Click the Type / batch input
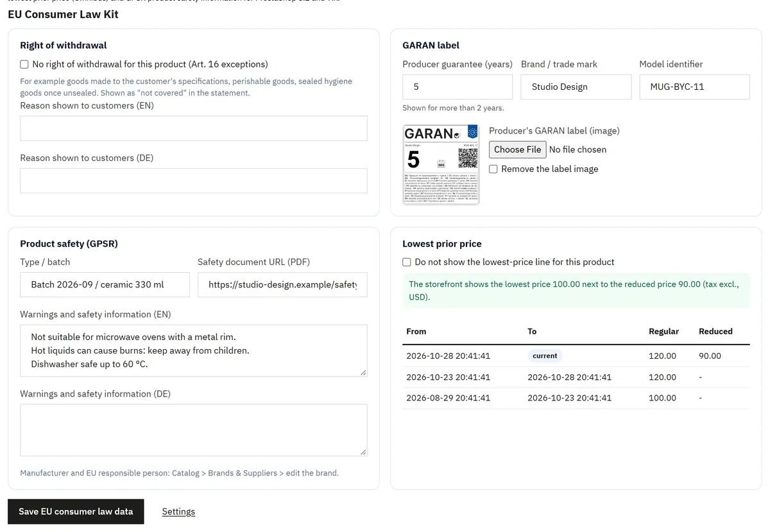The image size is (770, 532). tap(105, 284)
